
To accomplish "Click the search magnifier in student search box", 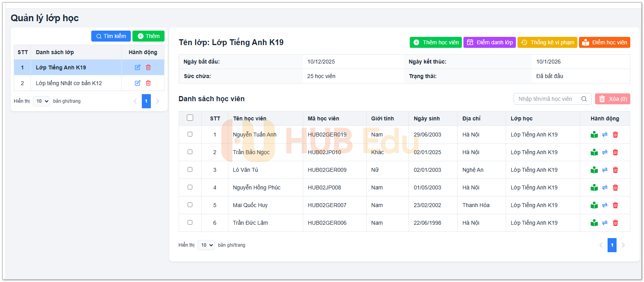I will coord(584,99).
